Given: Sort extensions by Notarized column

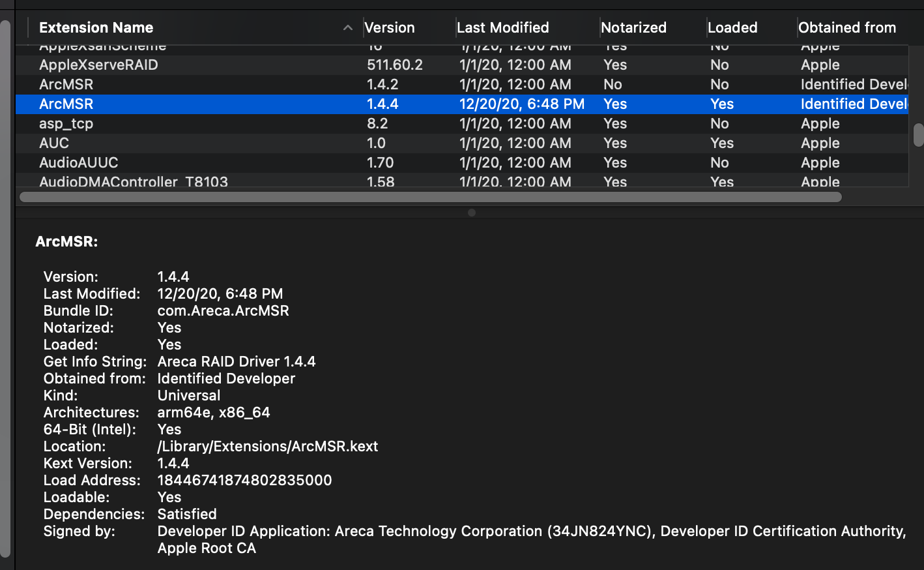Looking at the screenshot, I should click(x=633, y=27).
